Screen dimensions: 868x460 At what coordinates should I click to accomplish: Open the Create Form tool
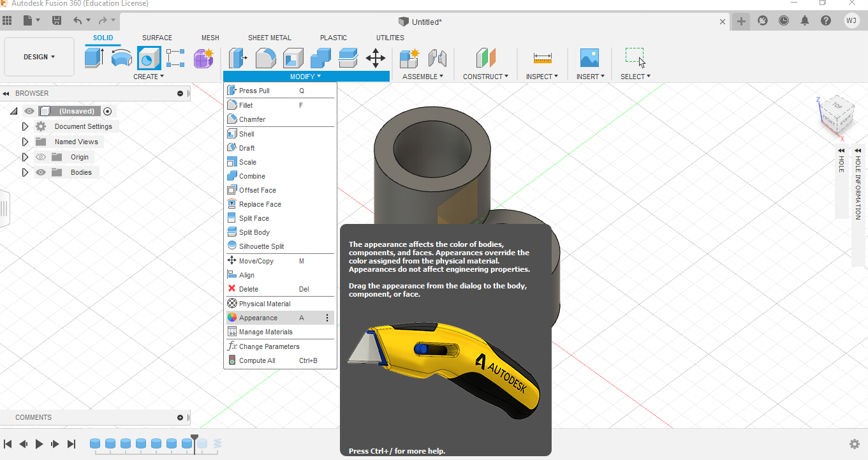pos(203,58)
